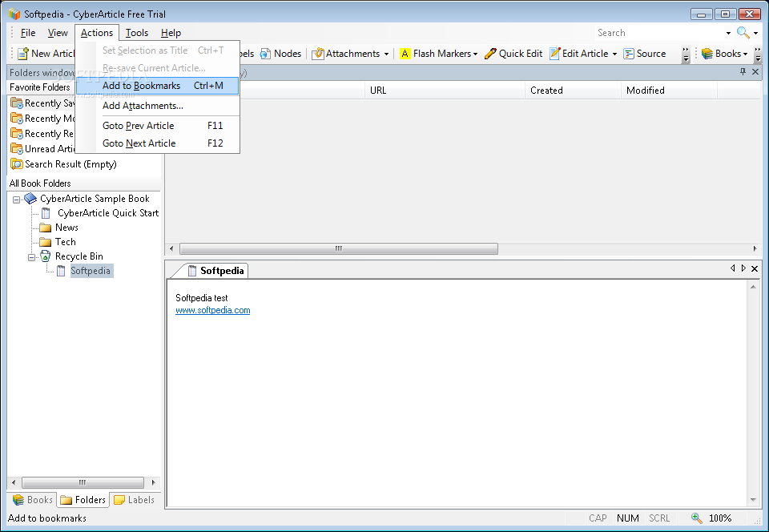Screen dimensions: 769x532
Task: Click Quick Edit pencil button
Action: click(x=513, y=54)
